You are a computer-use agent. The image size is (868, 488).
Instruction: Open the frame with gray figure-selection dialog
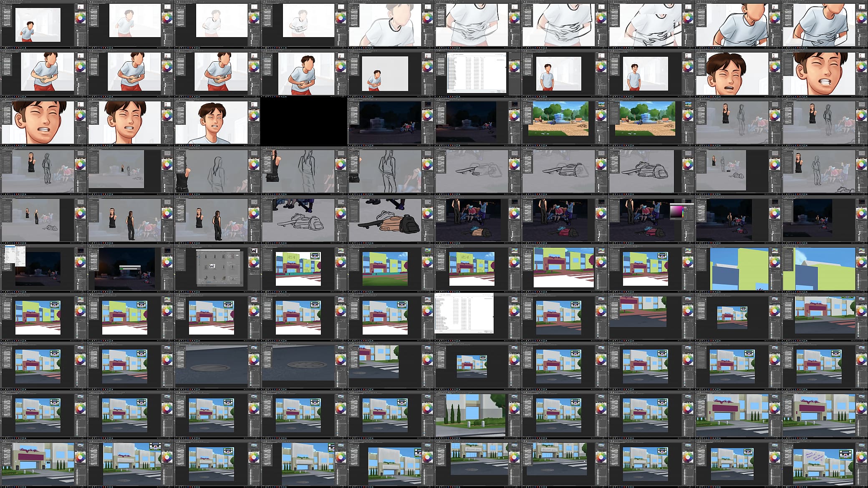(217, 268)
